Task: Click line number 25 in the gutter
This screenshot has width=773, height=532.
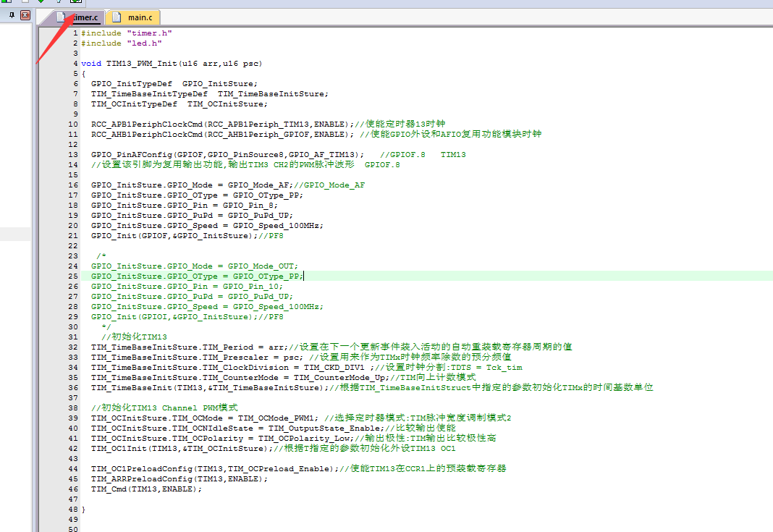Action: (x=73, y=276)
